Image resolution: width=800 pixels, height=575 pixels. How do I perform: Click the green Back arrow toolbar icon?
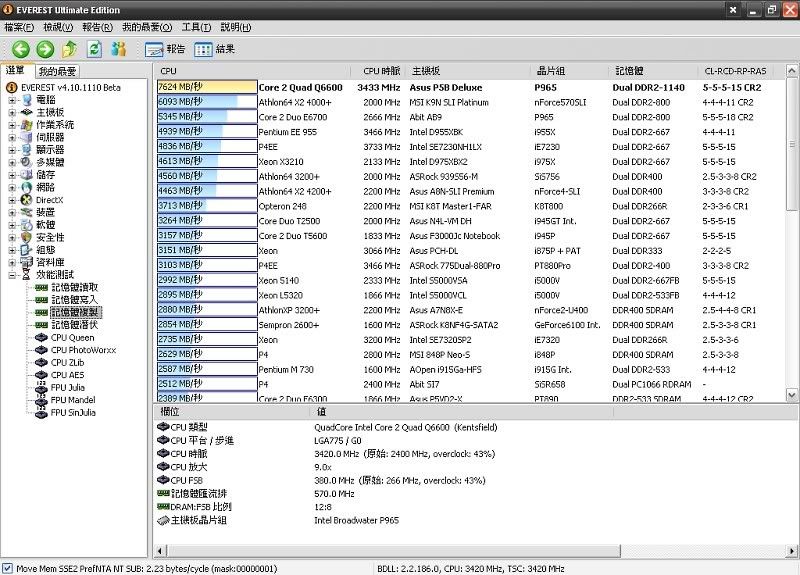tap(20, 49)
